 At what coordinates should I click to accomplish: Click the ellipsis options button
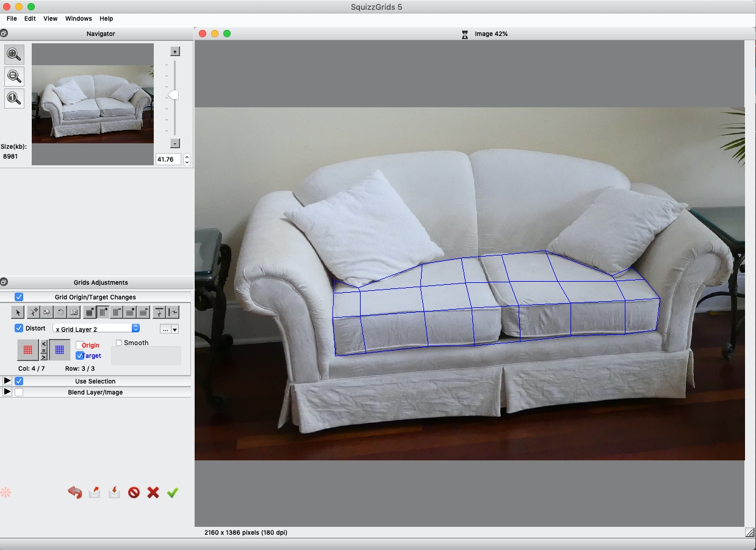pyautogui.click(x=165, y=329)
